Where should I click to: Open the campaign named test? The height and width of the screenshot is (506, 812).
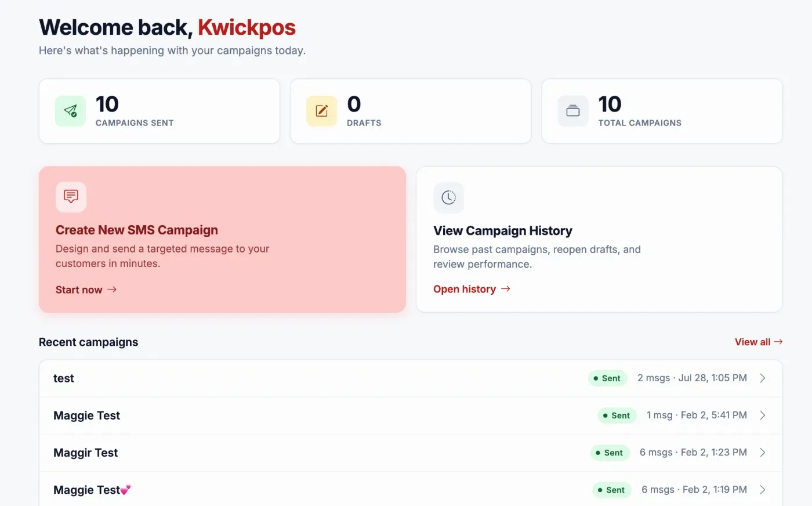point(411,378)
